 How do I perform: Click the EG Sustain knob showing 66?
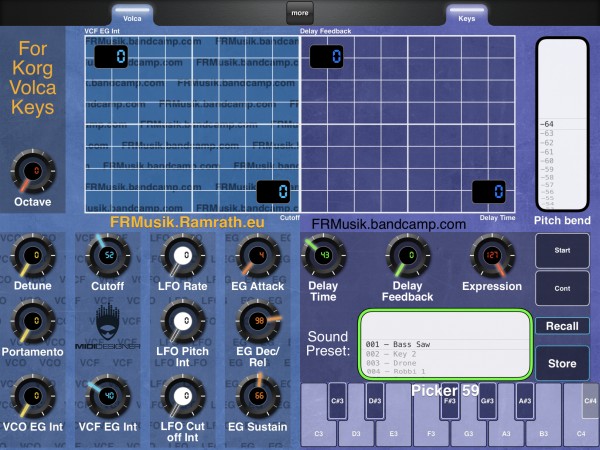(x=258, y=396)
